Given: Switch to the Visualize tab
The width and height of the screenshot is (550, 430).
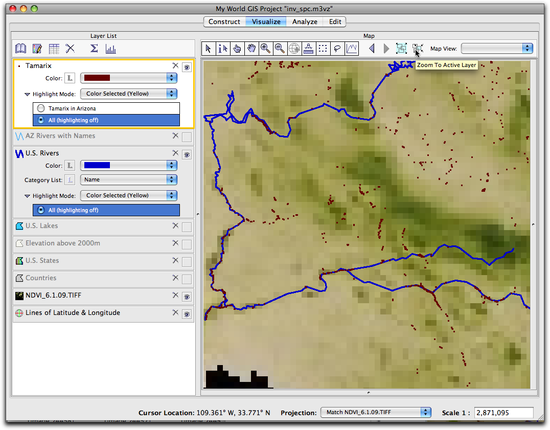Looking at the screenshot, I should (x=266, y=22).
